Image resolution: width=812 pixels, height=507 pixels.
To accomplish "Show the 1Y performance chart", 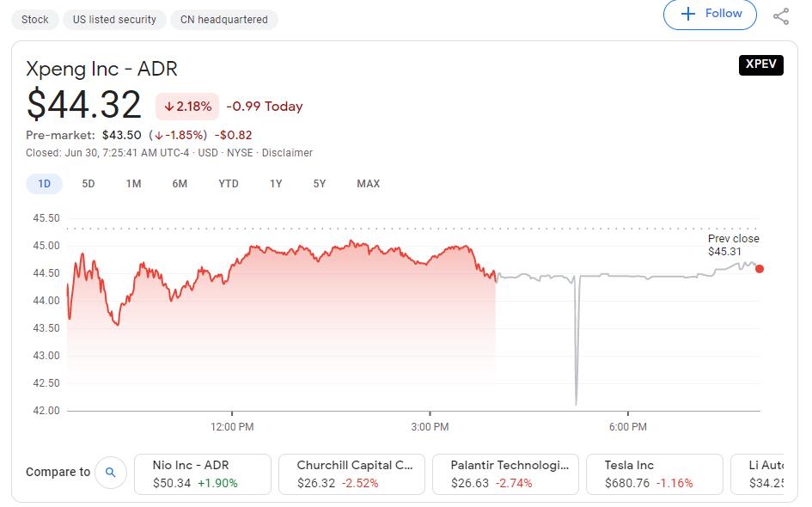I will pos(273,183).
